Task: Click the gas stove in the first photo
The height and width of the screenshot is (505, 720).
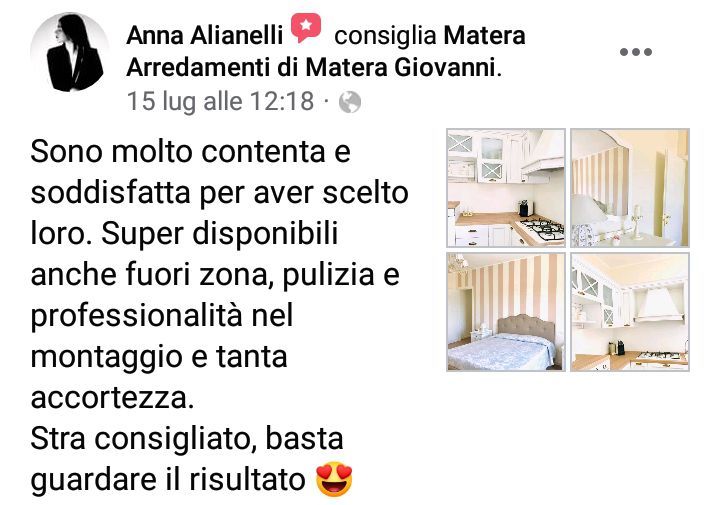Action: (542, 228)
